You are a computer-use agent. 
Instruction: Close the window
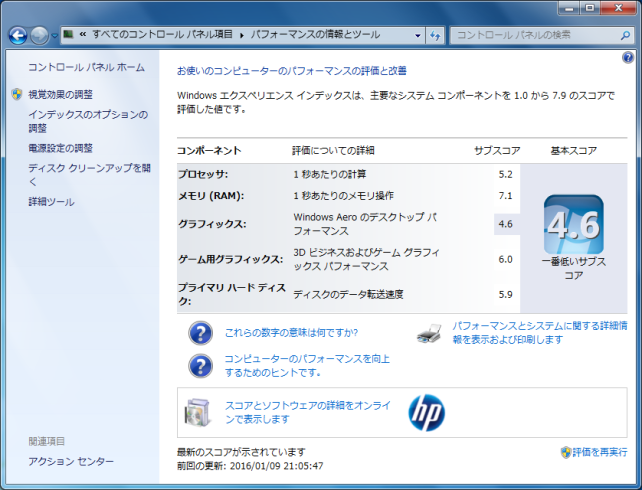[x=618, y=7]
